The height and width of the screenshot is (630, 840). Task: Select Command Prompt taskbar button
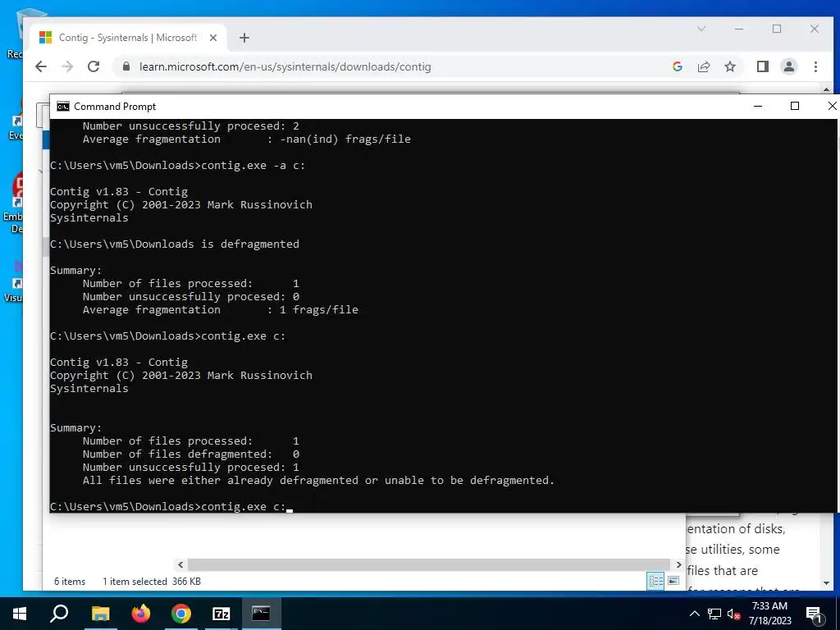pyautogui.click(x=261, y=614)
